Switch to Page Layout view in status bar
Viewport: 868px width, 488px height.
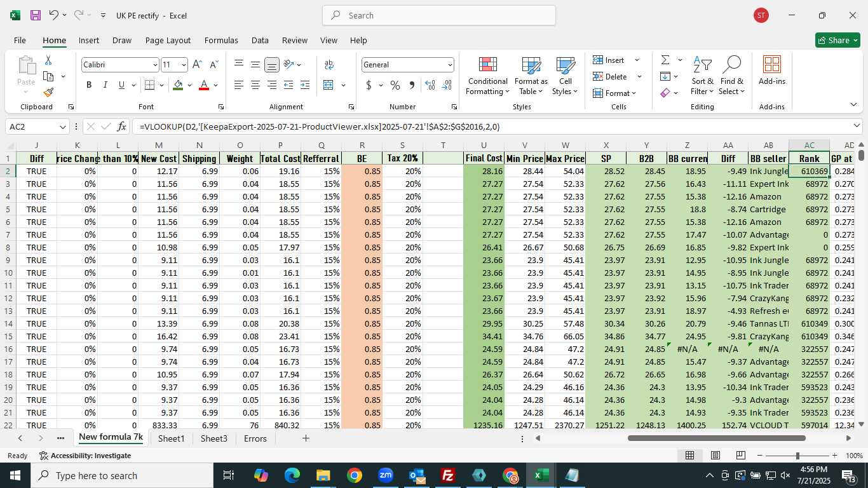click(715, 456)
